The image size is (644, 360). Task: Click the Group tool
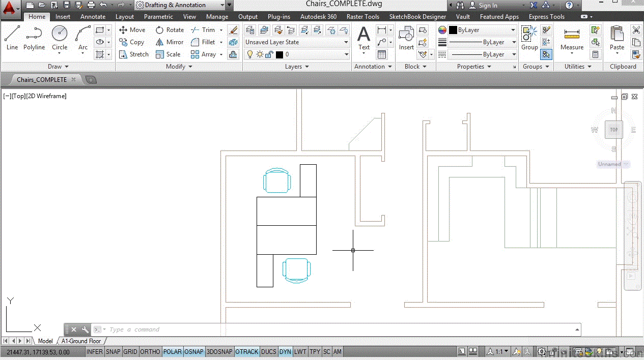tap(529, 39)
